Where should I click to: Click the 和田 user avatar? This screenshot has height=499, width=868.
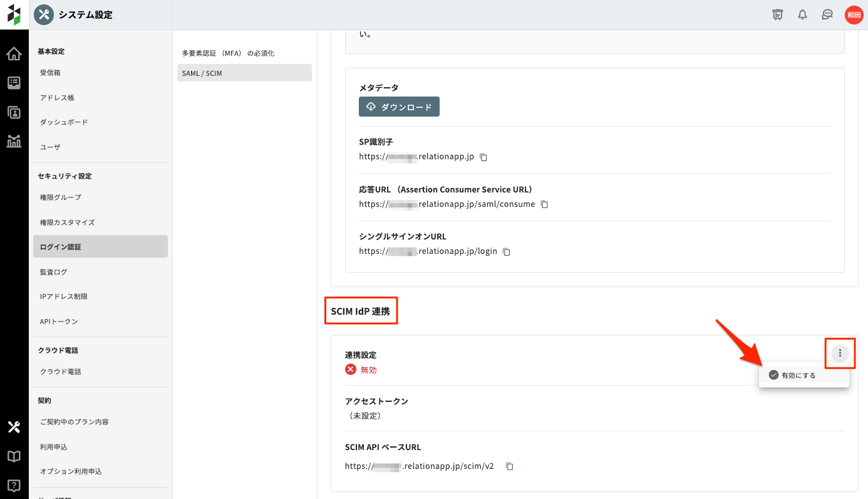coord(853,15)
